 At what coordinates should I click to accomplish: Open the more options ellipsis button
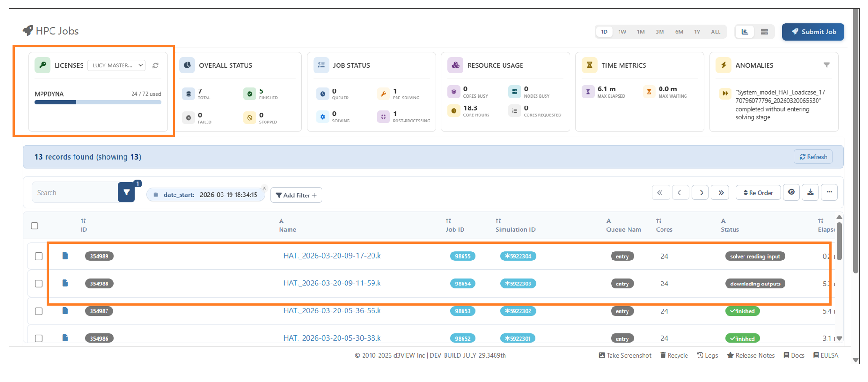click(829, 192)
